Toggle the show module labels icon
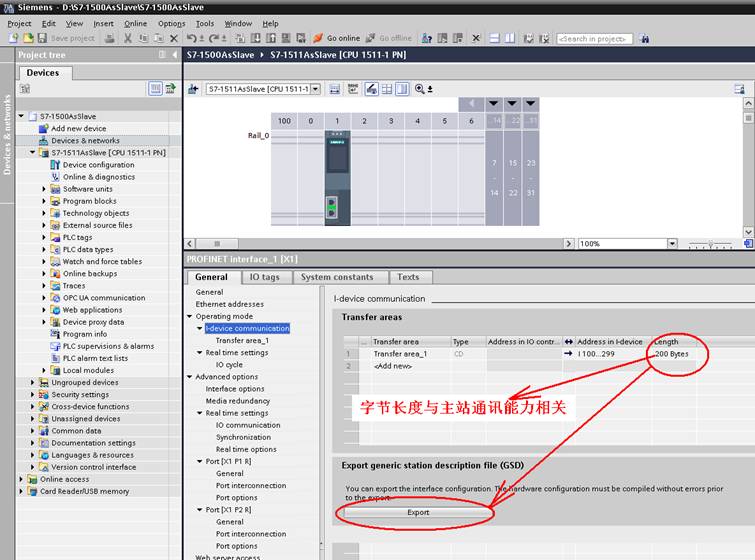 pyautogui.click(x=371, y=89)
